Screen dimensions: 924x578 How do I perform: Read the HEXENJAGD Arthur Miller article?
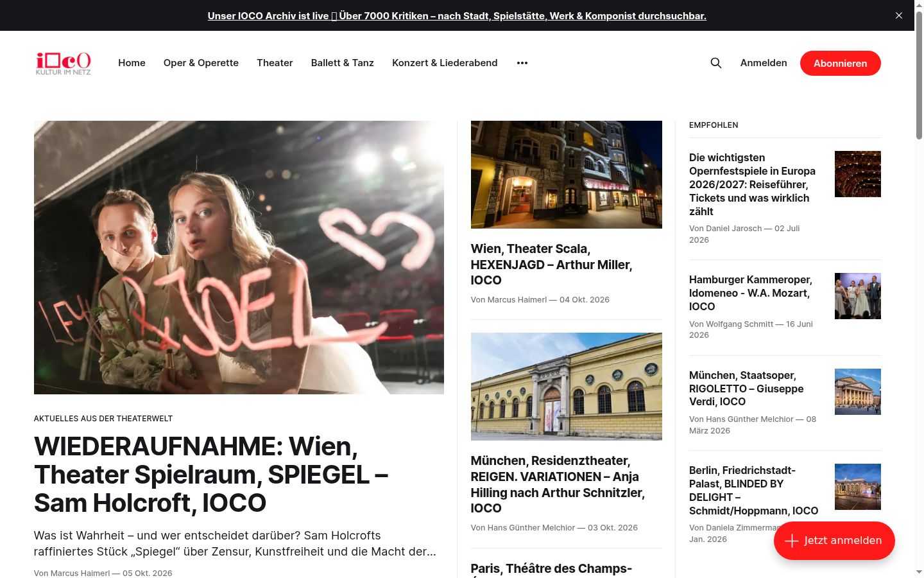pos(551,265)
